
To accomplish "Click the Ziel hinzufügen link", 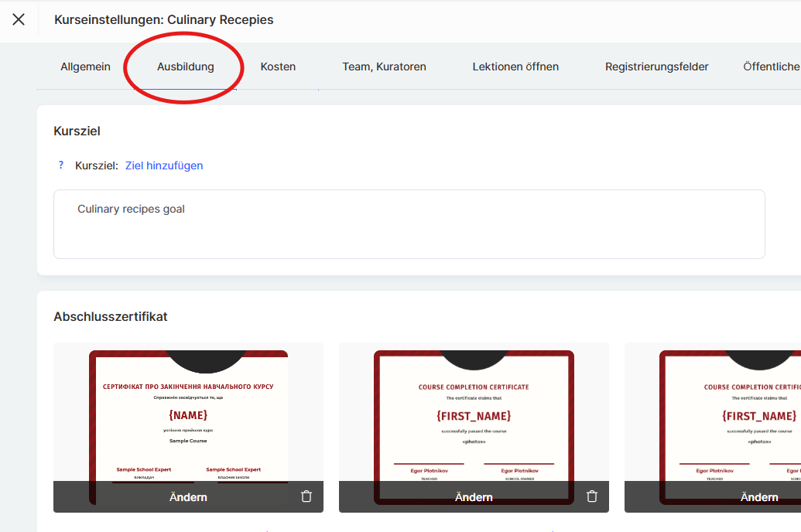I will pyautogui.click(x=164, y=165).
